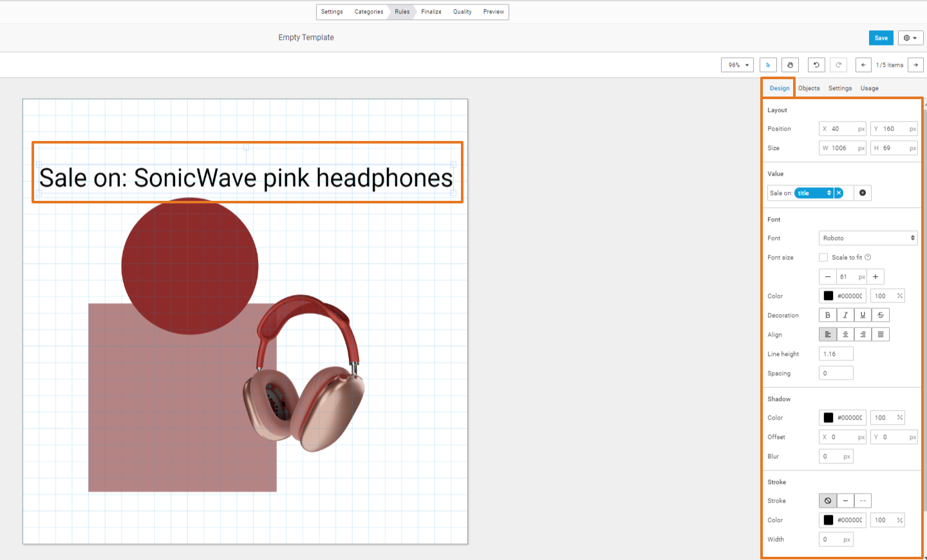Viewport: 927px width, 560px height.
Task: Open the font color black swatch
Action: coord(829,296)
